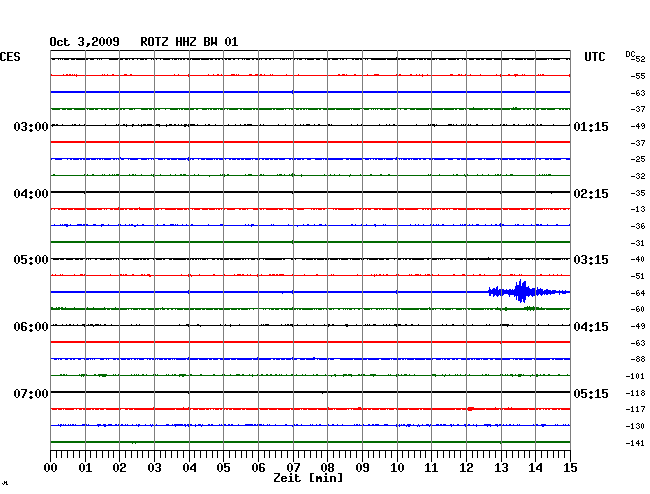Select minute tick label "01"

point(85,467)
